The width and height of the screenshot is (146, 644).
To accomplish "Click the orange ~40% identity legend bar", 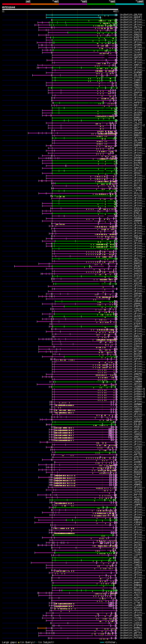I will pyautogui.click(x=45, y=4).
